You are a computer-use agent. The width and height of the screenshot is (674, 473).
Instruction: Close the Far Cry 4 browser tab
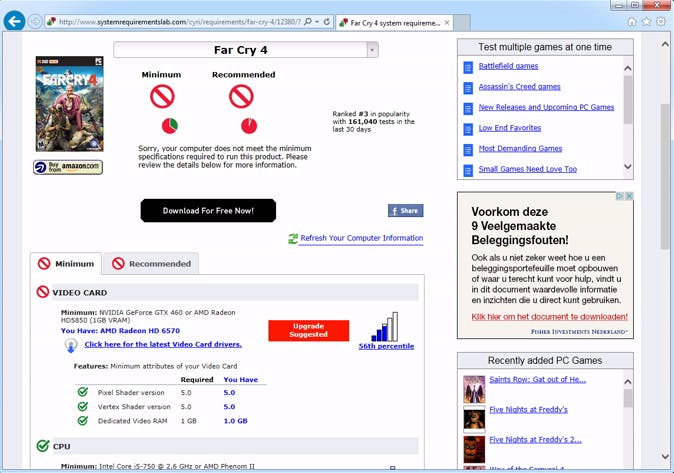pyautogui.click(x=447, y=23)
